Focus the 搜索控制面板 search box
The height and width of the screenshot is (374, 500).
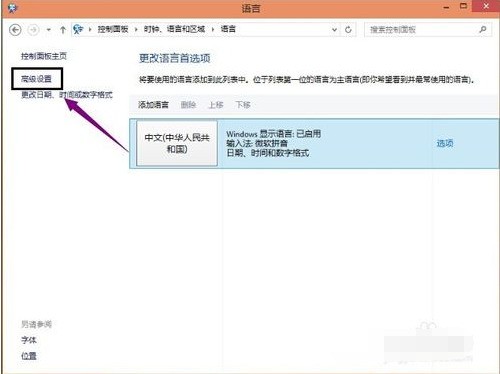pyautogui.click(x=428, y=30)
